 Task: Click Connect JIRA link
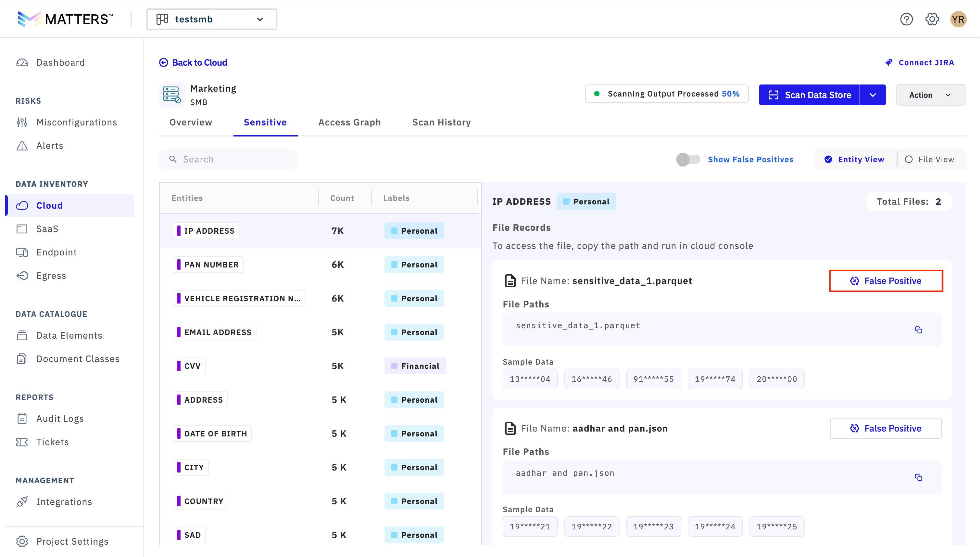[920, 62]
